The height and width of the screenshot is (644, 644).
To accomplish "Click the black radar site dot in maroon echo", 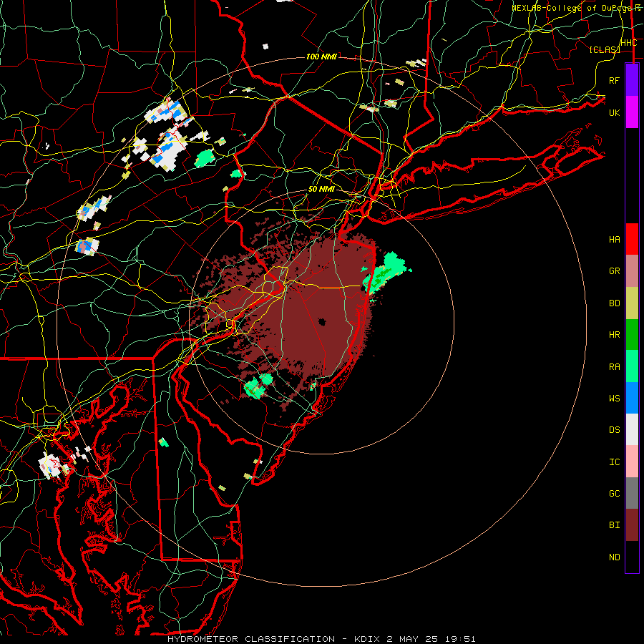I will point(321,322).
